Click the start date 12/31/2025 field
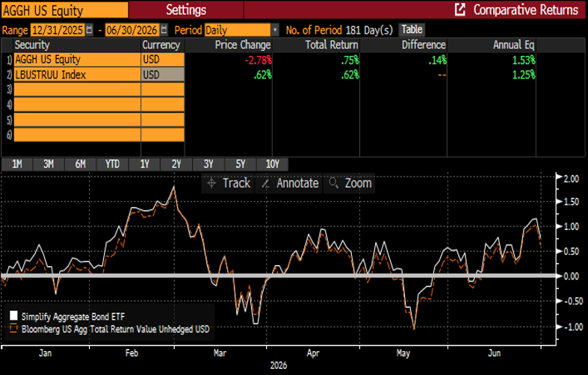Viewport: 588px width, 375px height. (x=58, y=30)
